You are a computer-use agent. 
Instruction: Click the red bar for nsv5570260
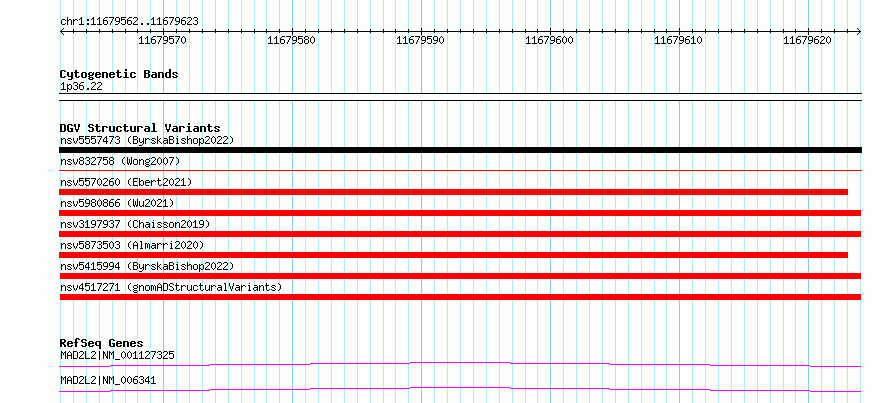click(454, 192)
